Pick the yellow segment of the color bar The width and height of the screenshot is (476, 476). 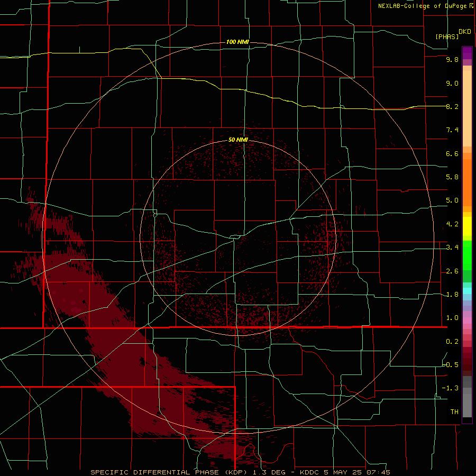467,226
